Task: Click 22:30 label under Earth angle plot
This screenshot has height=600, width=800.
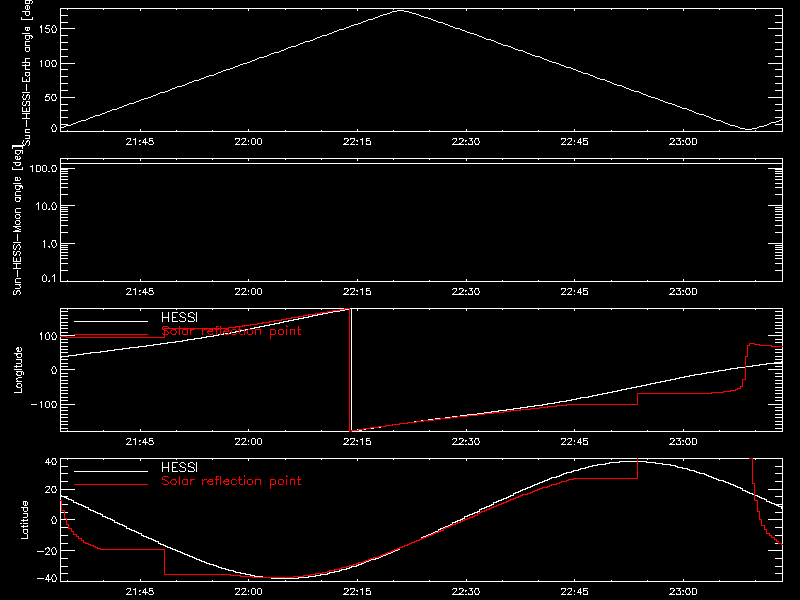Action: pyautogui.click(x=466, y=142)
